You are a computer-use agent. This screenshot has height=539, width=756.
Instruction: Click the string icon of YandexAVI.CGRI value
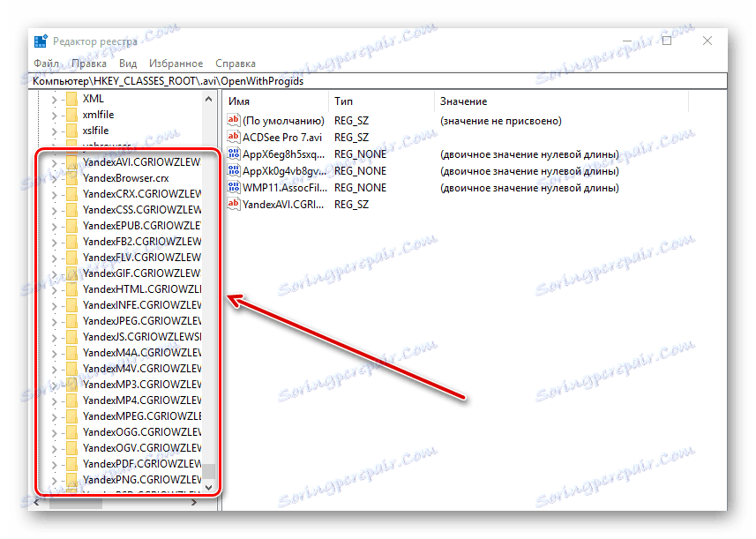coord(234,204)
